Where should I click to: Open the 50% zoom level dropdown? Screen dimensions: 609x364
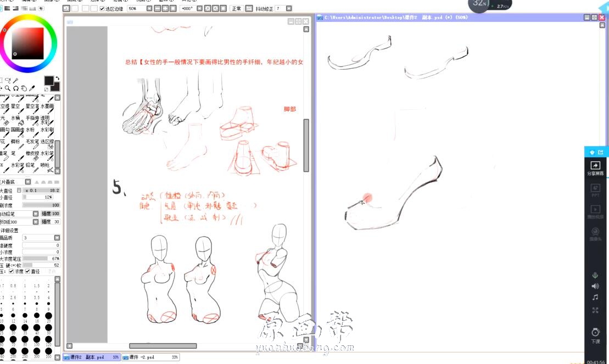[x=149, y=9]
